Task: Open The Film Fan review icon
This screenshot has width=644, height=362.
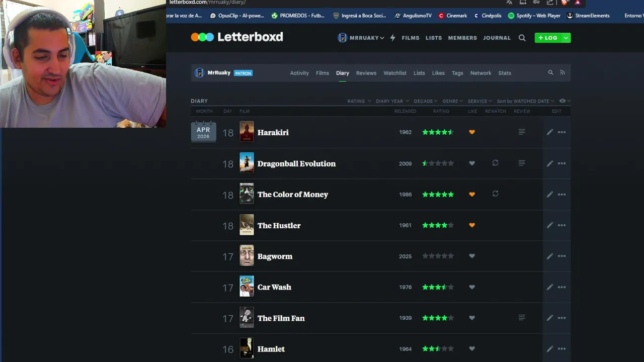Action: (522, 317)
